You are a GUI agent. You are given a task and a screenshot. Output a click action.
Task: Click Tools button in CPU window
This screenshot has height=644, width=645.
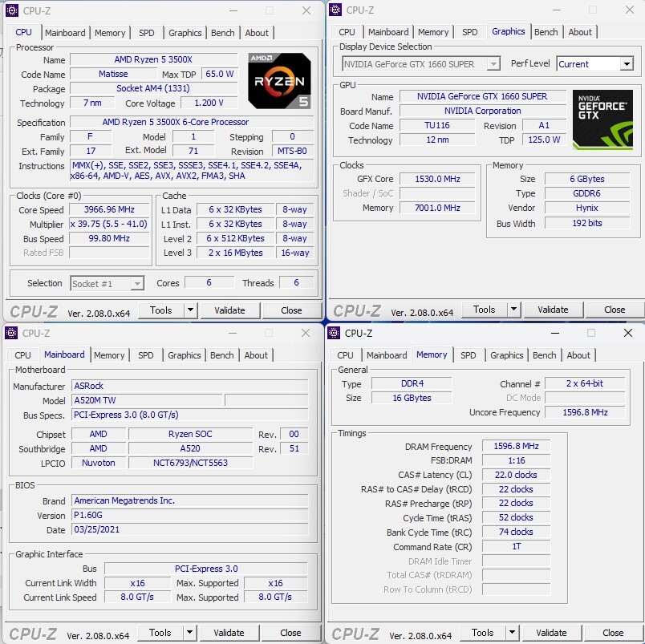coord(160,310)
